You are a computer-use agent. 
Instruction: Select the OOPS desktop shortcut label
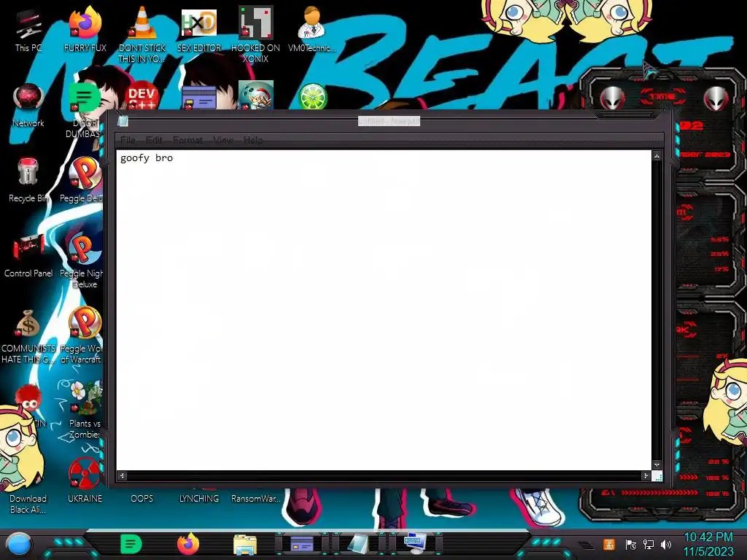coord(142,499)
